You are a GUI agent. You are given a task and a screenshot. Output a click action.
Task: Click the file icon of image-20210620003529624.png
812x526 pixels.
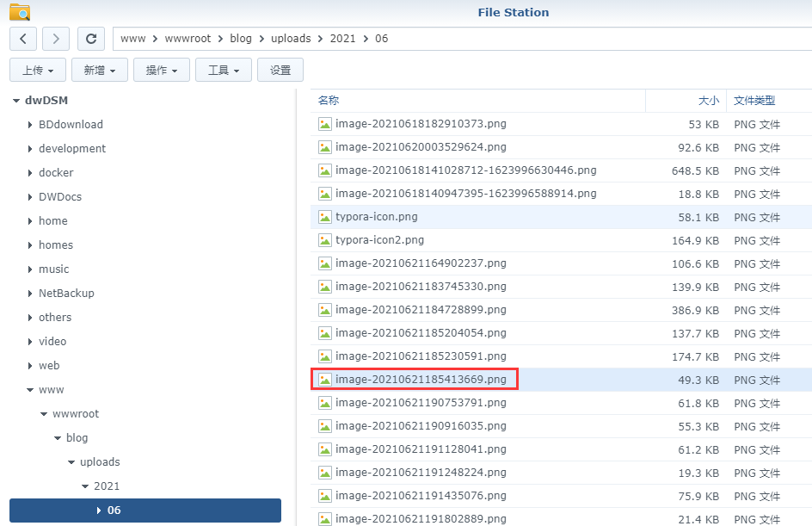(x=324, y=147)
